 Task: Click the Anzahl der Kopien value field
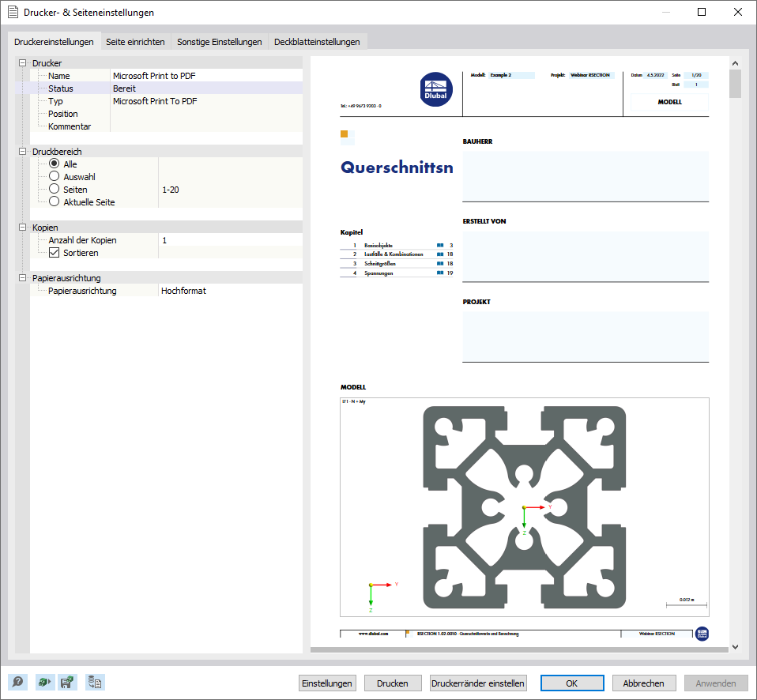tap(230, 240)
